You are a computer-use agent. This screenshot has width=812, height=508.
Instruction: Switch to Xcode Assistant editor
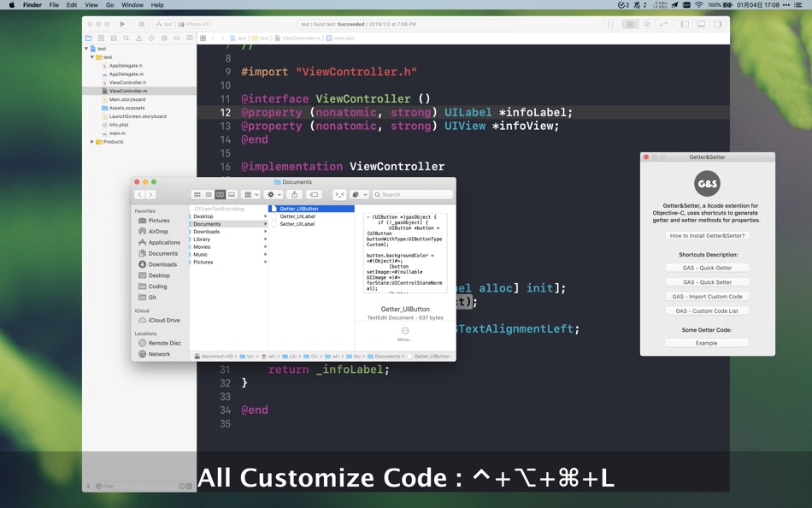[647, 24]
